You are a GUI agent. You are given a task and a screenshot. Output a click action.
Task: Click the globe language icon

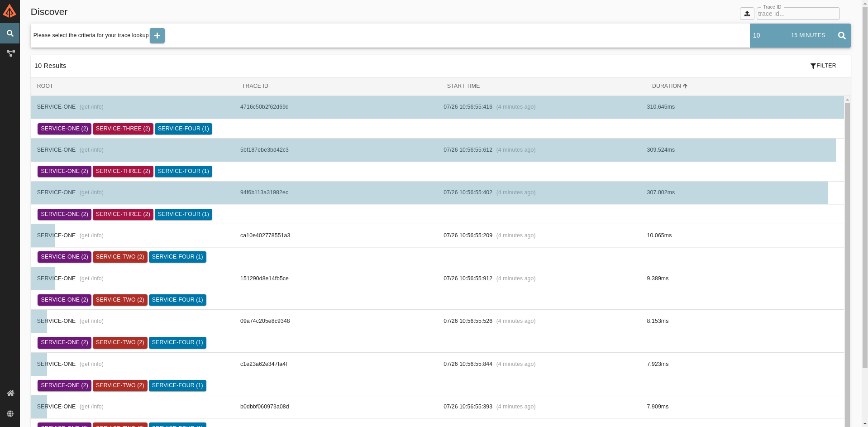click(10, 414)
